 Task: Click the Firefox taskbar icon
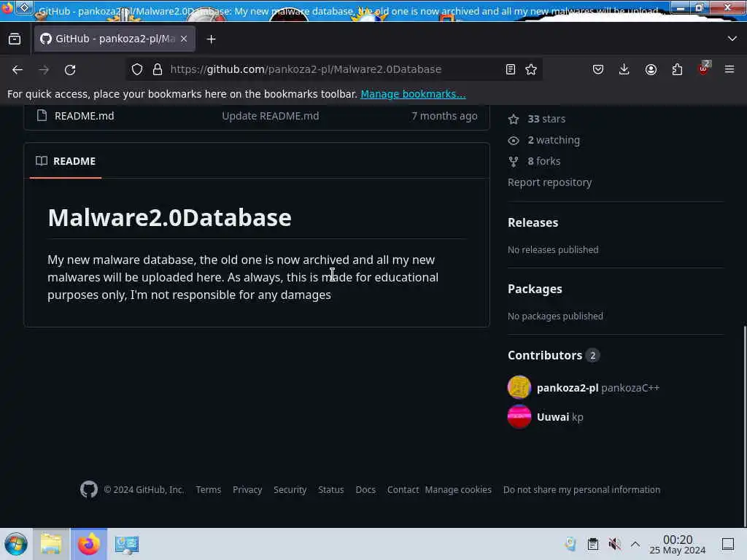89,544
